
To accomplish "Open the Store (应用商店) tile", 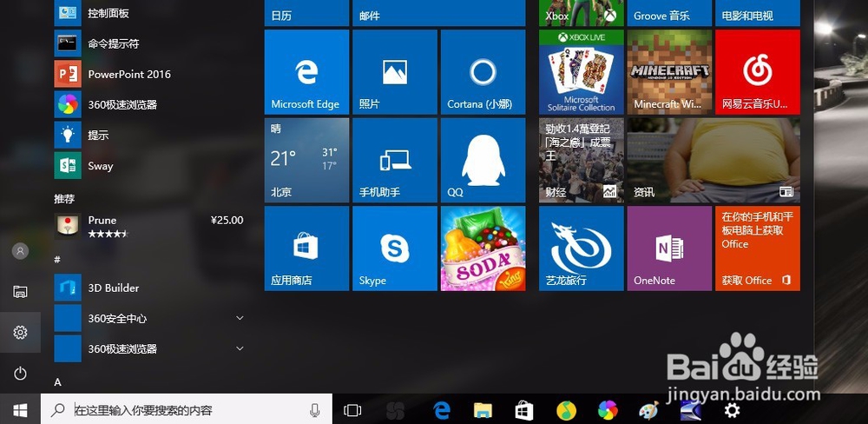I will [x=306, y=248].
